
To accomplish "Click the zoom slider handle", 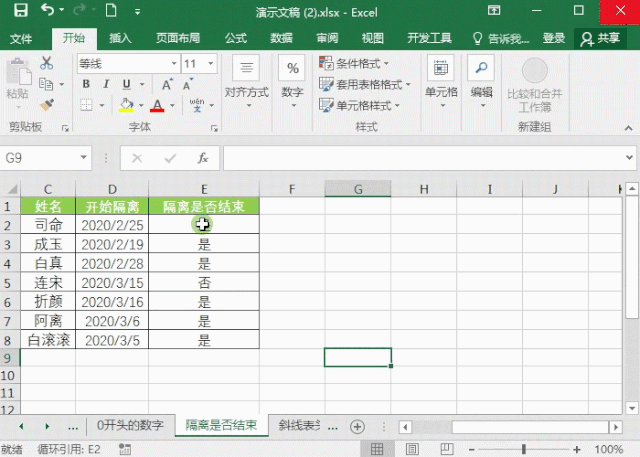I will pos(524,449).
